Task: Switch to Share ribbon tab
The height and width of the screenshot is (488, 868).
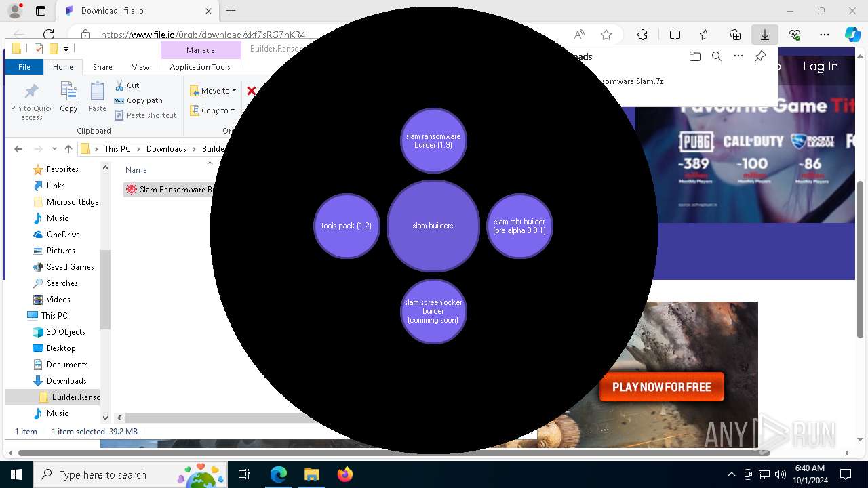Action: point(102,67)
